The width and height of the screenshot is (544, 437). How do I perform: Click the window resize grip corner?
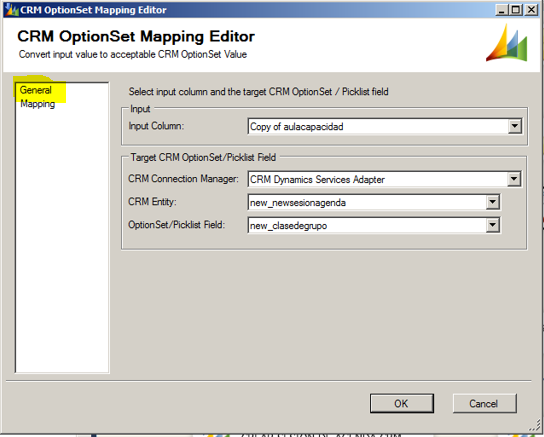coord(535,425)
